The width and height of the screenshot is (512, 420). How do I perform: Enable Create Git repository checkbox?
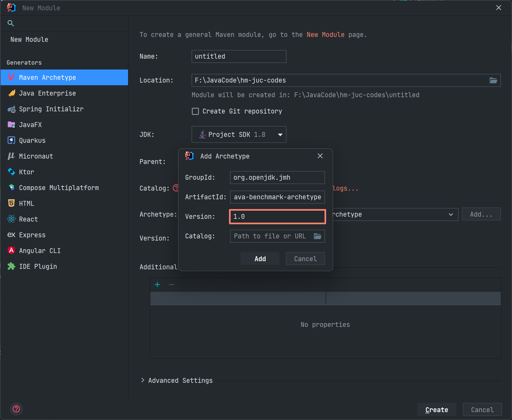pos(195,111)
